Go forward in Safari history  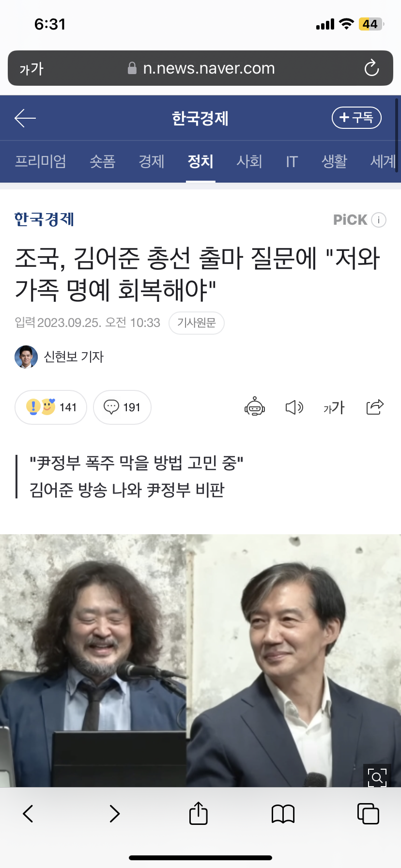tap(114, 814)
